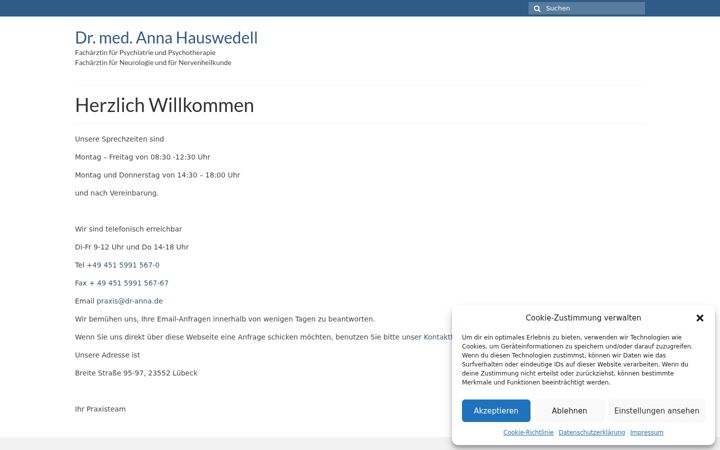
Task: Click text Unsere Sprechzeiten sind
Action: (119, 139)
